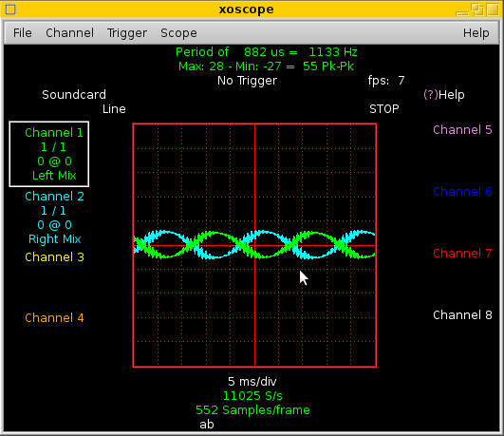The width and height of the screenshot is (504, 436).
Task: Click the fps: 7 readout
Action: click(x=386, y=81)
